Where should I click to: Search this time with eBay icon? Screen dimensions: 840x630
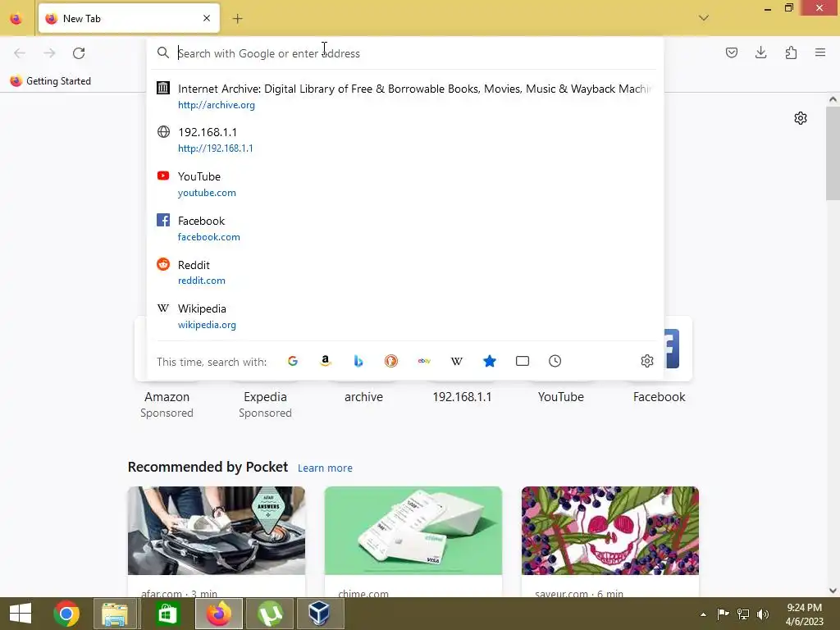click(x=424, y=361)
